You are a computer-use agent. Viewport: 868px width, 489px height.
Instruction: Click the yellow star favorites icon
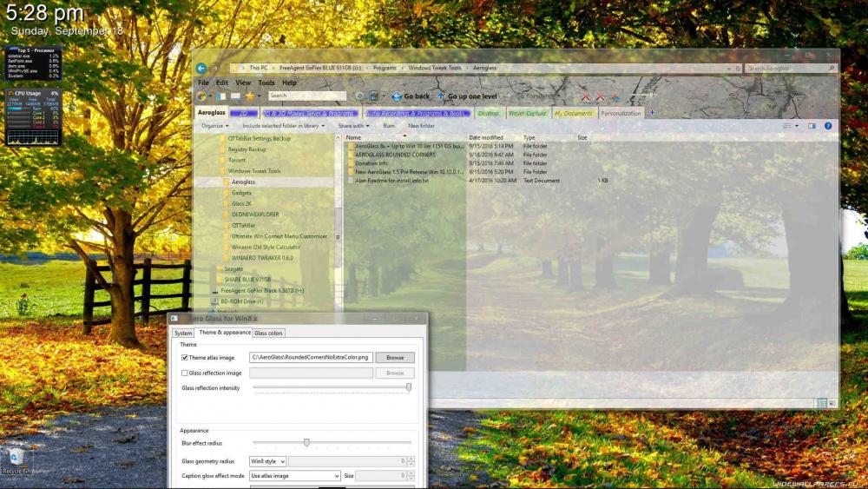coord(250,96)
